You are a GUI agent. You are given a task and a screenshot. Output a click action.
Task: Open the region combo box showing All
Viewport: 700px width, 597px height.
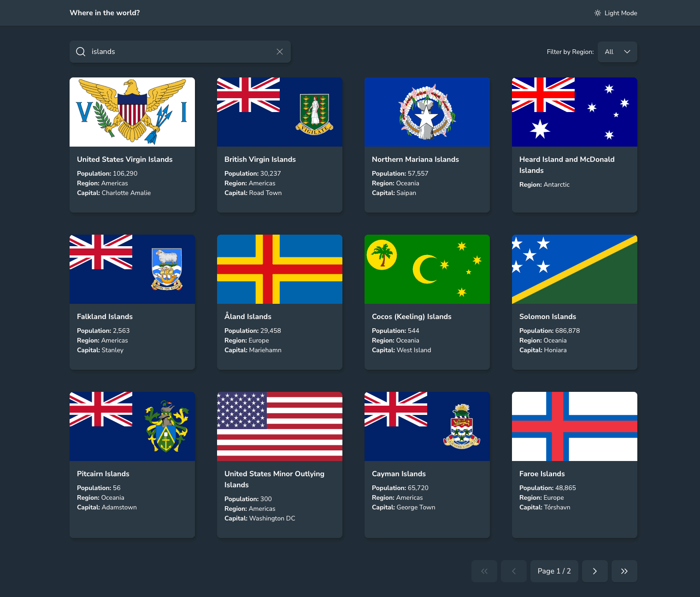point(618,52)
